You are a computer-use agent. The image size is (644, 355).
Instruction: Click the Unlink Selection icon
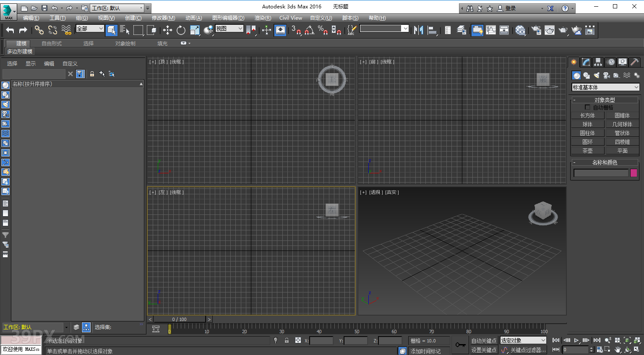[x=52, y=30]
